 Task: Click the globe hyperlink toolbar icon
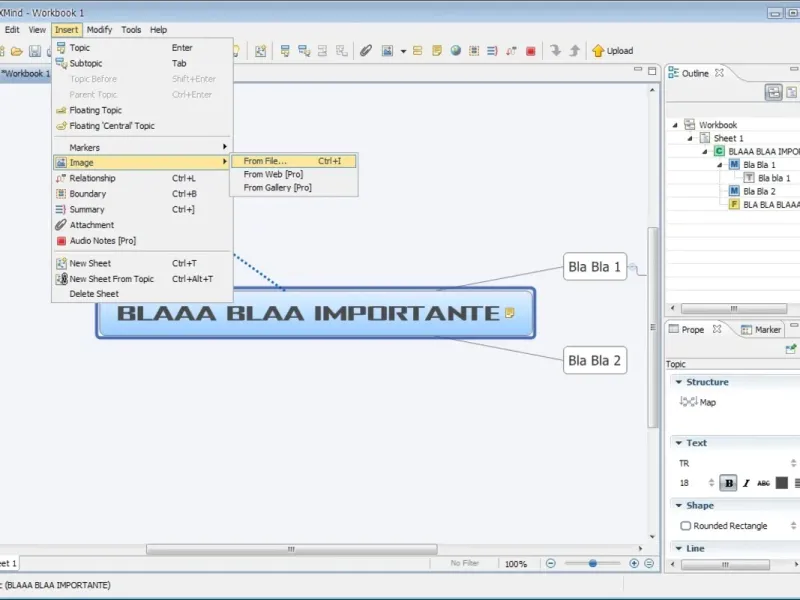(x=456, y=50)
